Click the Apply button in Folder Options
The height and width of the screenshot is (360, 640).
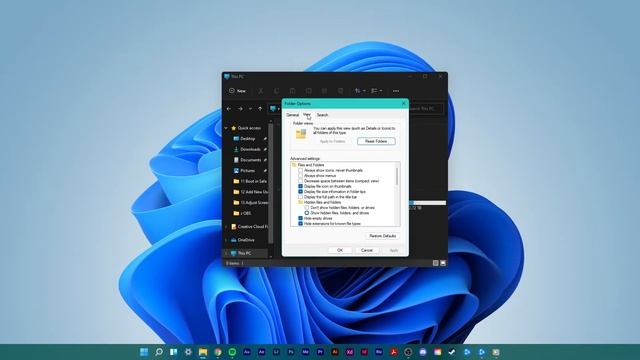[x=394, y=250]
